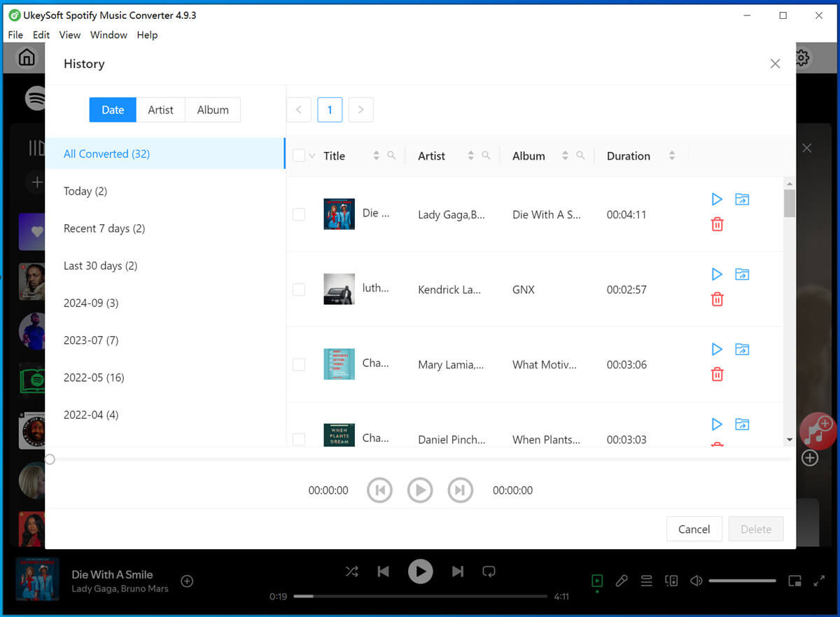The height and width of the screenshot is (617, 840).
Task: Select the Date tab
Action: (113, 110)
